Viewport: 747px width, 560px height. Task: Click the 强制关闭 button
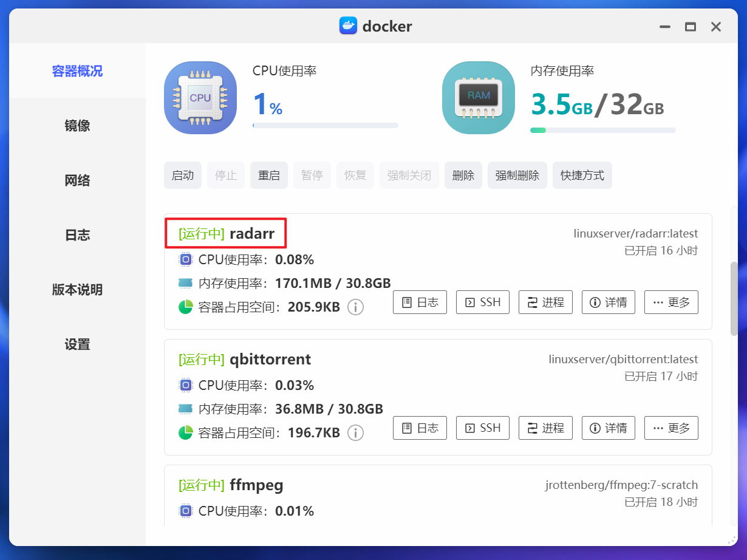pyautogui.click(x=409, y=176)
